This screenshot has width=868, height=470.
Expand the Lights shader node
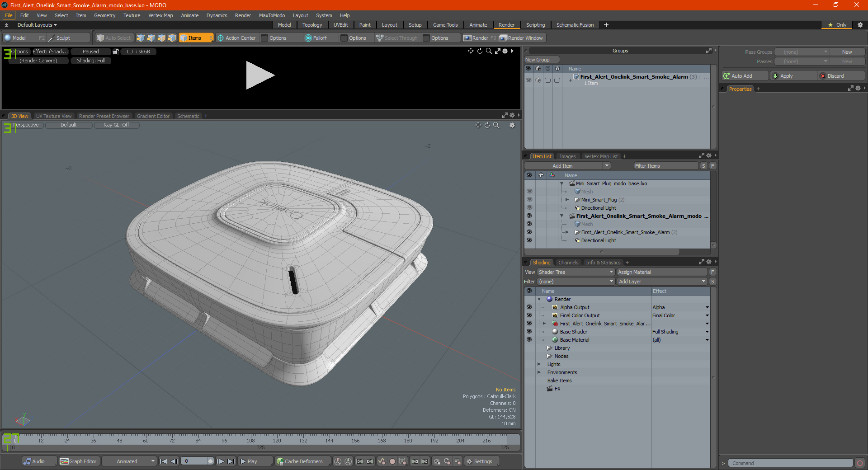(x=539, y=364)
